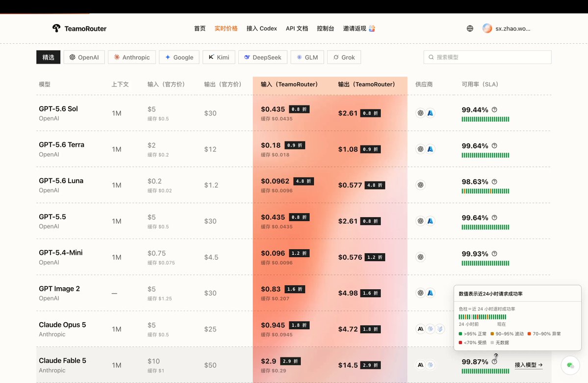Viewport: 588px width, 383px height.
Task: Click the SLA help icon for Claude Fable 5
Action: [494, 361]
